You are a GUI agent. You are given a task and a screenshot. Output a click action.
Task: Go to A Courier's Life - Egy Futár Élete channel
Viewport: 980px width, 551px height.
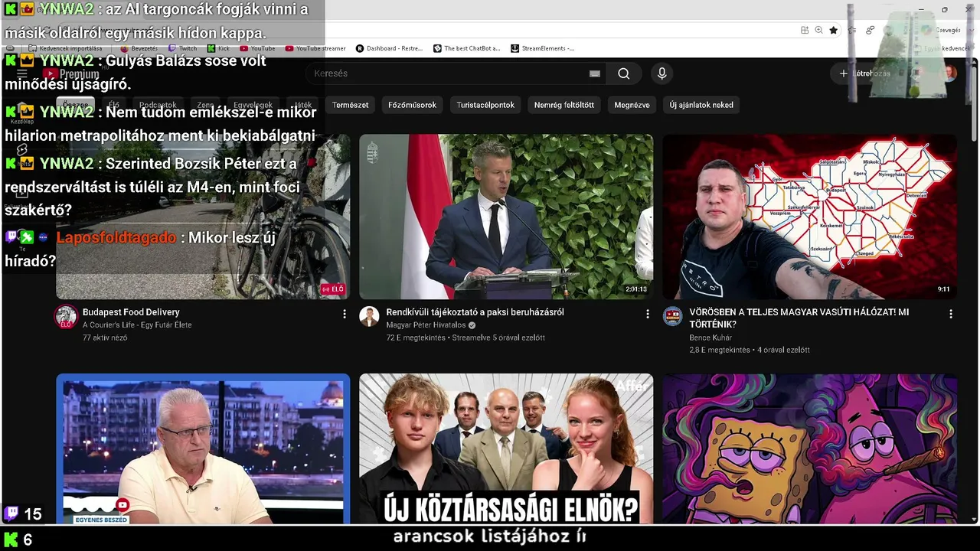[137, 325]
